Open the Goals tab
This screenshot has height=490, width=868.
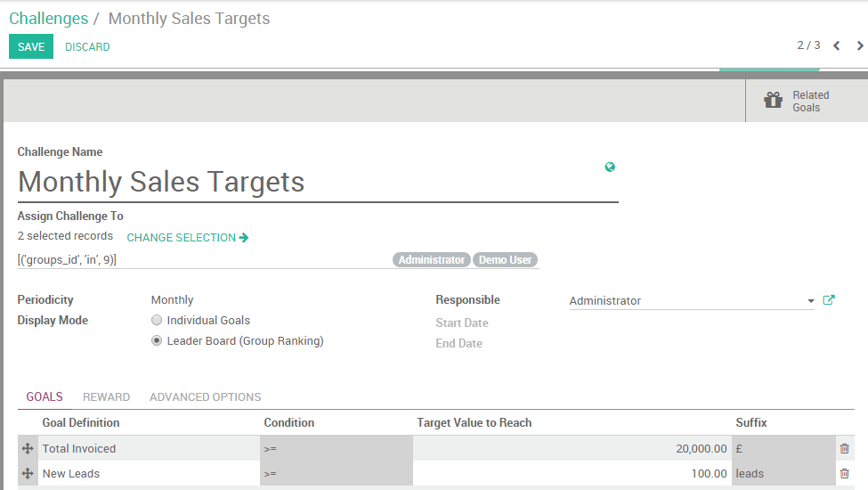coord(45,397)
